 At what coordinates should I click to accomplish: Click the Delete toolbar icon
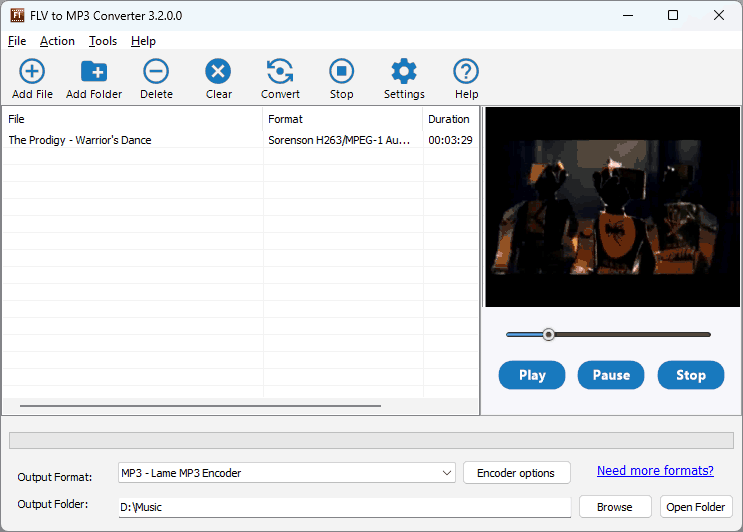click(156, 72)
